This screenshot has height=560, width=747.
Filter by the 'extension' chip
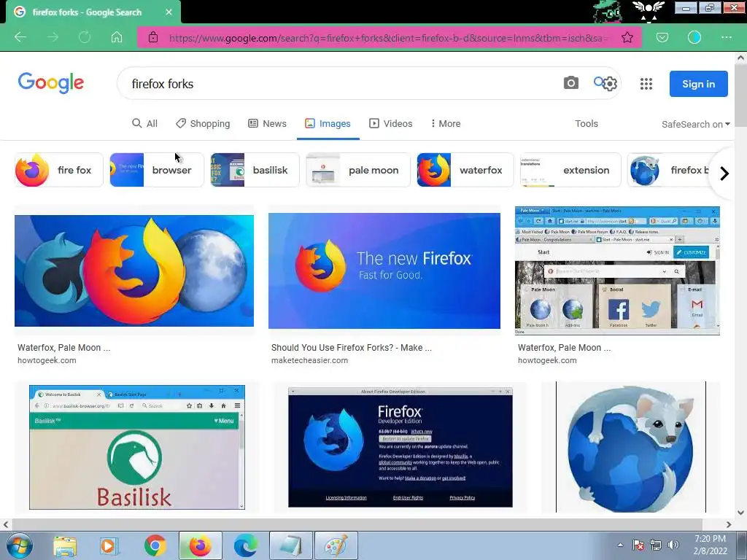tap(570, 170)
